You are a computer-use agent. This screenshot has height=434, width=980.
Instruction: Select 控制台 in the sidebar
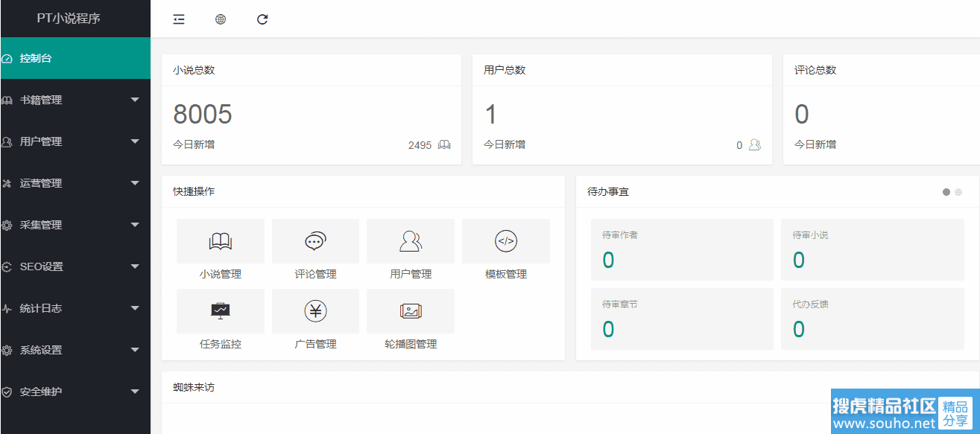coord(75,58)
